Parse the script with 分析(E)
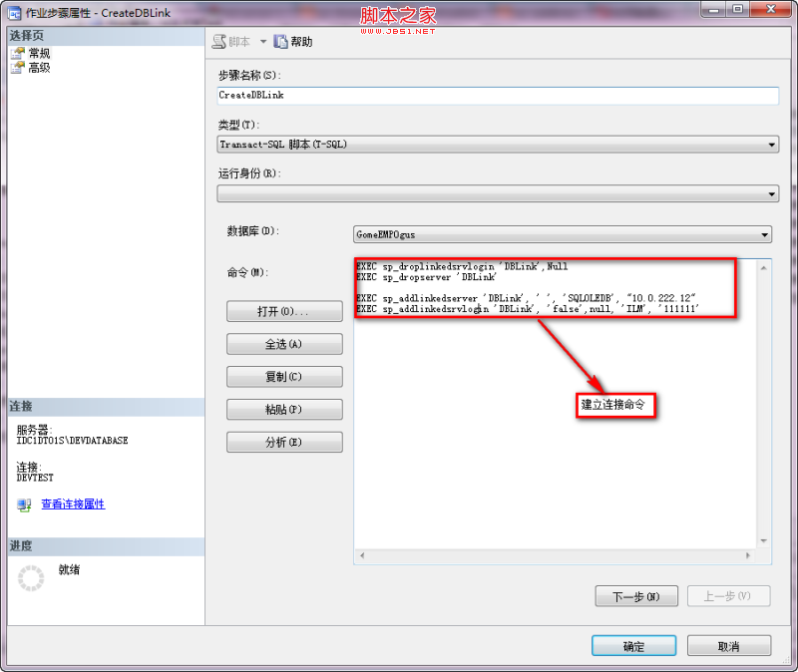 click(x=282, y=442)
